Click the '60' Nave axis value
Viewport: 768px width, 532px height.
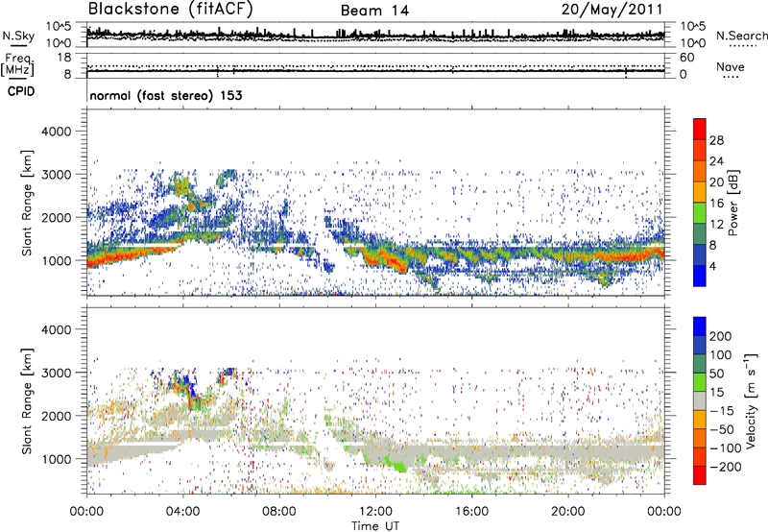click(687, 58)
